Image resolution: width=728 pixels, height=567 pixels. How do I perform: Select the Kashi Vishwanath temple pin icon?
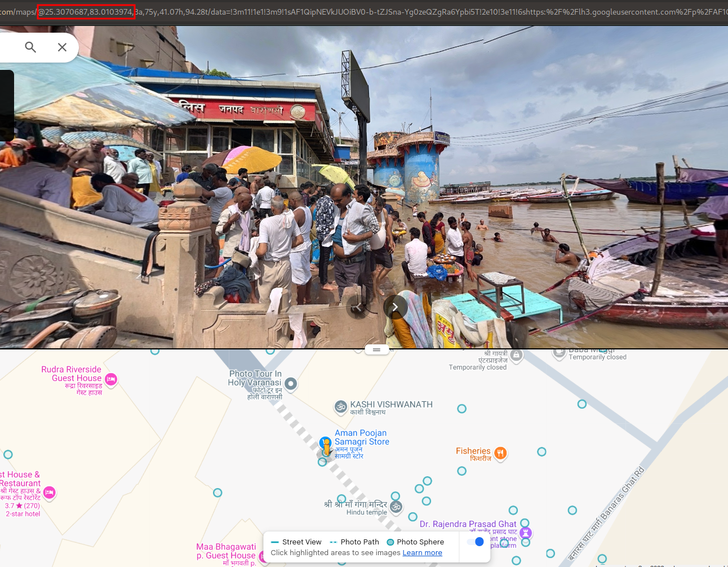pyautogui.click(x=341, y=406)
